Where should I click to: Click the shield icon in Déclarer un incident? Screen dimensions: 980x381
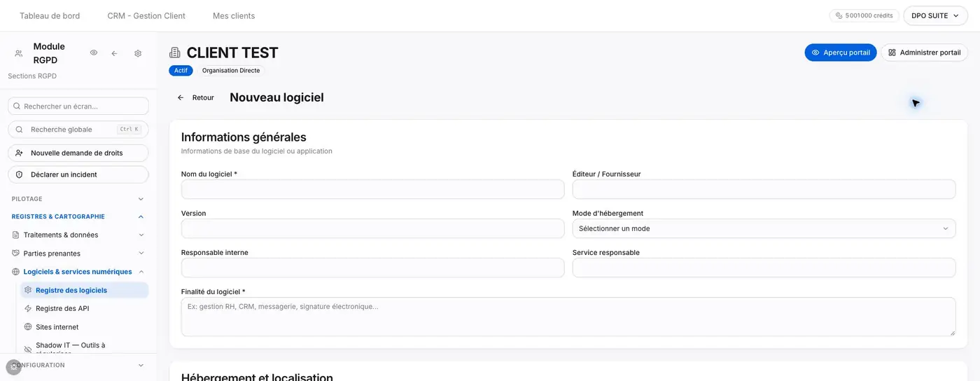[19, 174]
